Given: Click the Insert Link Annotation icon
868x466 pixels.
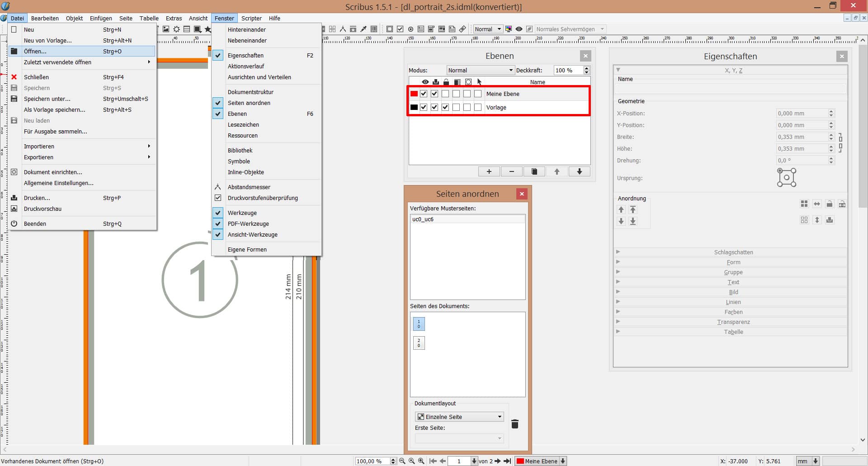Looking at the screenshot, I should [463, 29].
